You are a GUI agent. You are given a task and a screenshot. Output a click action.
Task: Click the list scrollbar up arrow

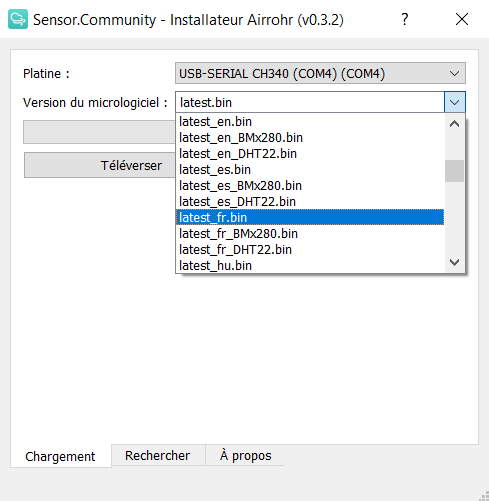[x=454, y=124]
